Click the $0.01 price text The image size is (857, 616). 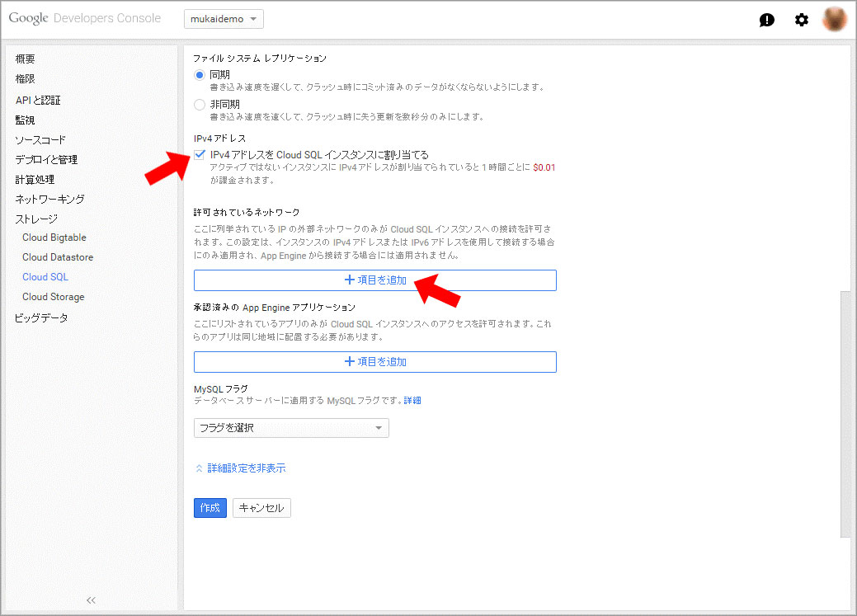click(x=544, y=167)
